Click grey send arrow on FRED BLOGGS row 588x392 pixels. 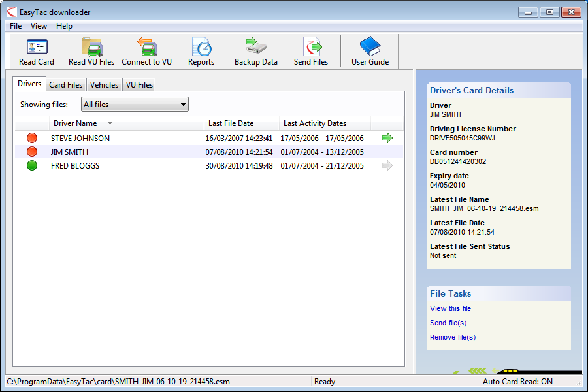pos(387,165)
